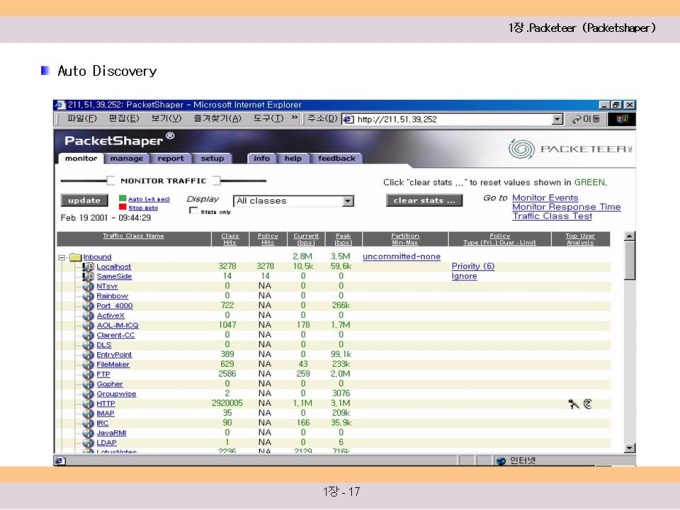This screenshot has height=510, width=680.
Task: Click the Top User Analysis column header
Action: 580,239
